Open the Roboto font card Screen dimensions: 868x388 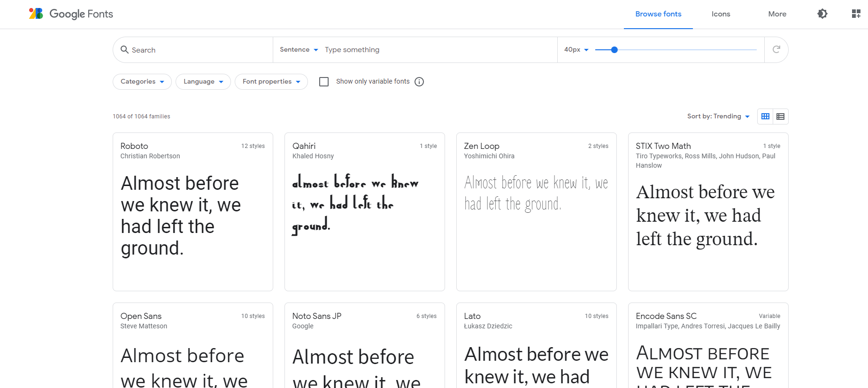coord(192,211)
